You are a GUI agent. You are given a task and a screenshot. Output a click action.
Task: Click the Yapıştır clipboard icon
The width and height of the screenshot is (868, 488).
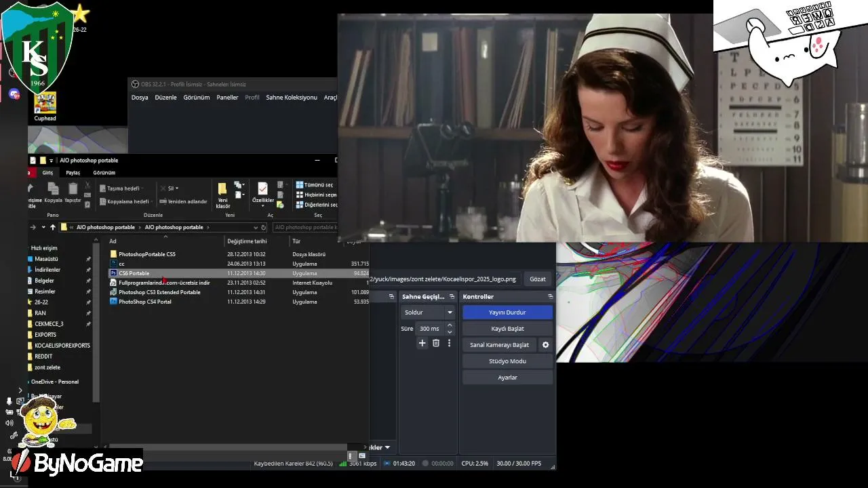click(x=73, y=189)
